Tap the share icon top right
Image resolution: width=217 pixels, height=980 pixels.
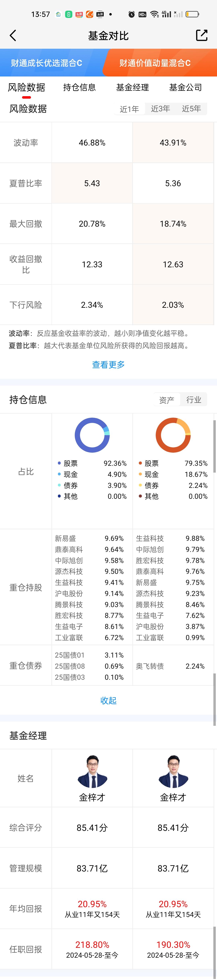[x=201, y=35]
